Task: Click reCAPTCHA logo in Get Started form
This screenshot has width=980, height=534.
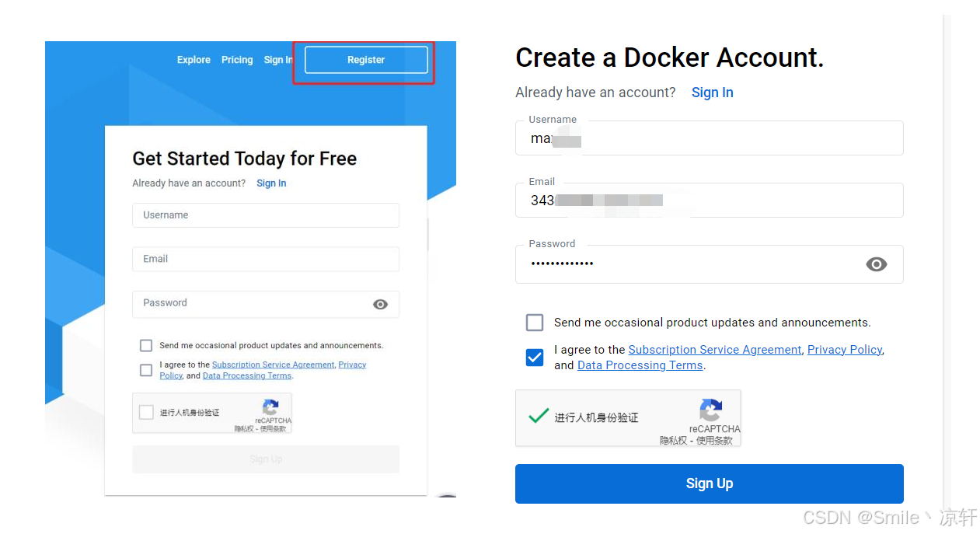Action: coord(270,407)
